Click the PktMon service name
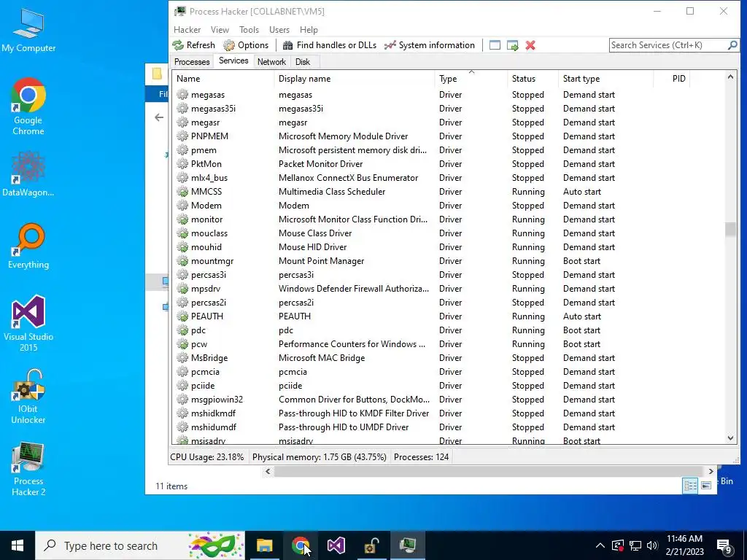 (x=206, y=164)
